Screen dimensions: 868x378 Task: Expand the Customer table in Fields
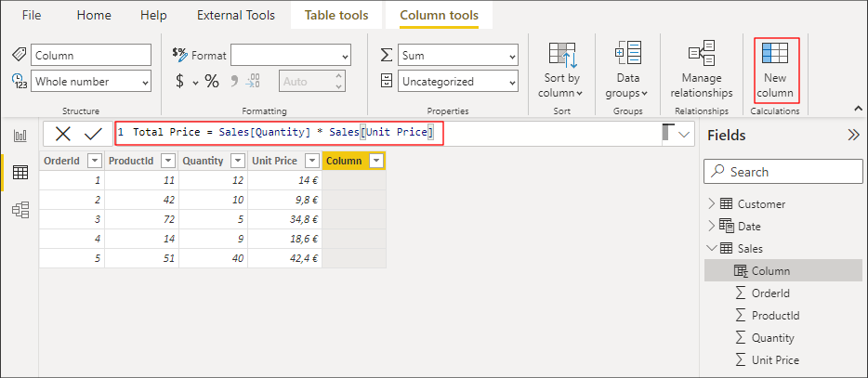coord(711,204)
